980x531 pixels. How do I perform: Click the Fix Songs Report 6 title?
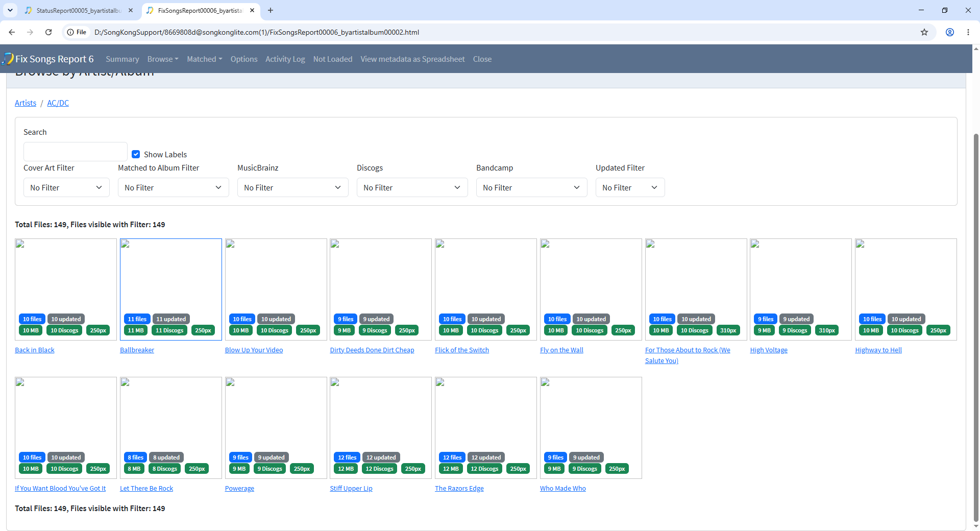55,59
